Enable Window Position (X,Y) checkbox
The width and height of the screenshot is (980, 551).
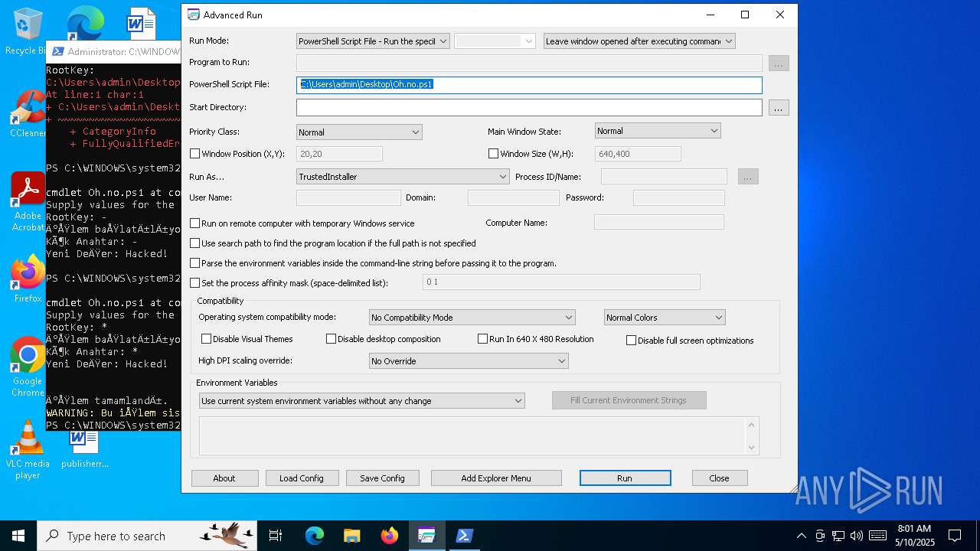click(195, 154)
